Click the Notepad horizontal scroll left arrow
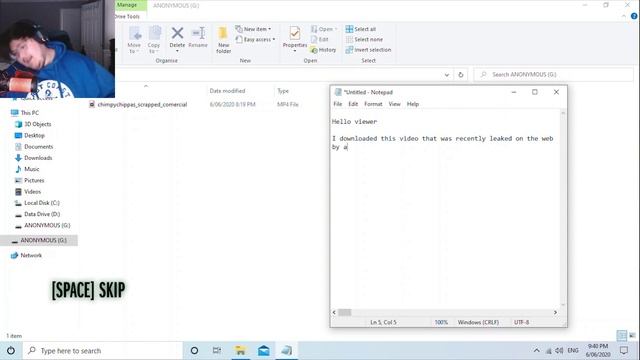Image resolution: width=640 pixels, height=360 pixels. point(334,312)
